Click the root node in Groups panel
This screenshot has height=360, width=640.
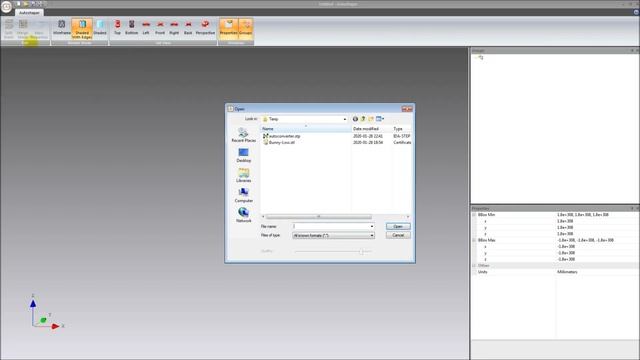coord(481,58)
